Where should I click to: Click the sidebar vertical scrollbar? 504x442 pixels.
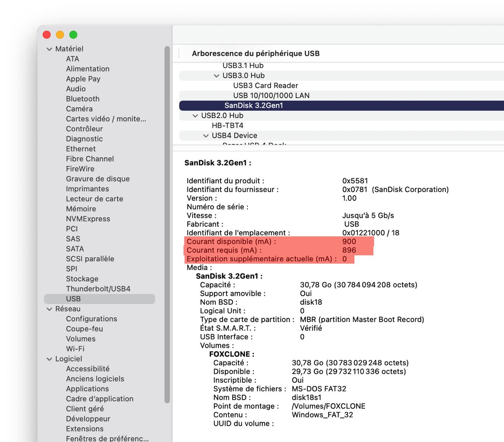[x=167, y=224]
